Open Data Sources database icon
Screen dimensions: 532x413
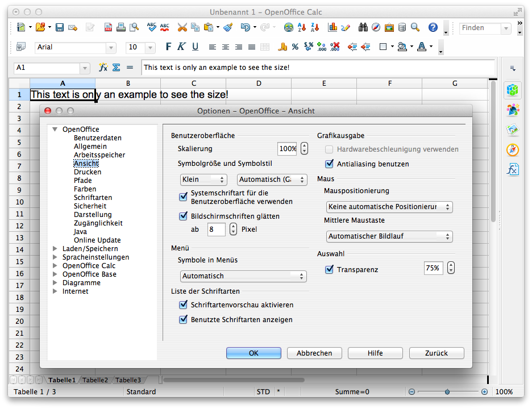(x=402, y=27)
